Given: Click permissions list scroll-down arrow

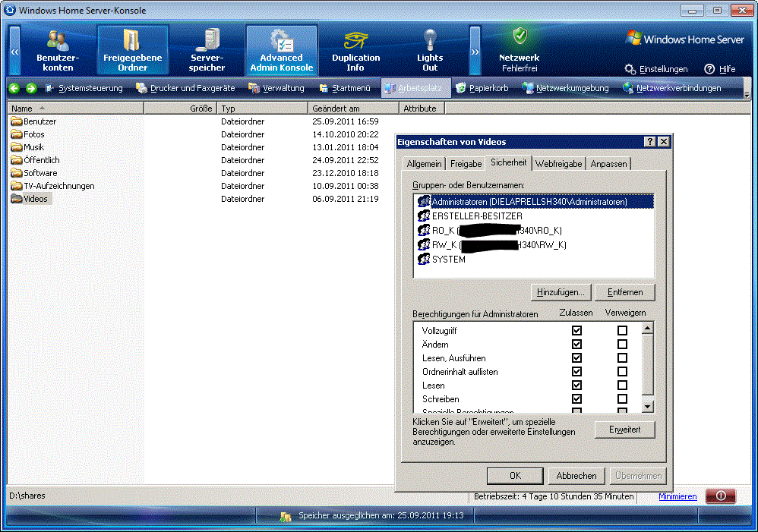Looking at the screenshot, I should pyautogui.click(x=648, y=407).
